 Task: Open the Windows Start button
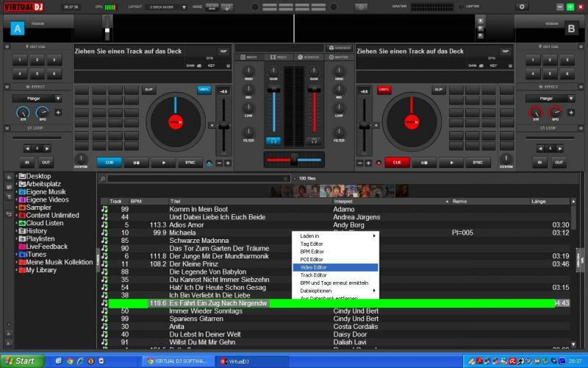coord(22,361)
